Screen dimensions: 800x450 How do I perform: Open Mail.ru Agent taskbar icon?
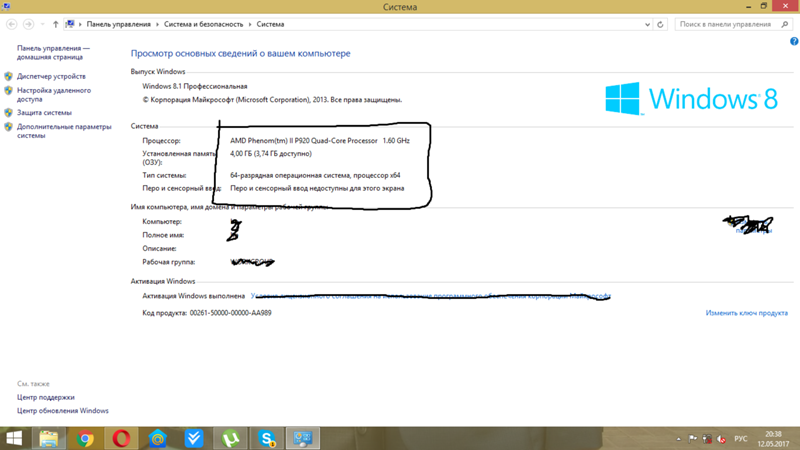pyautogui.click(x=158, y=438)
